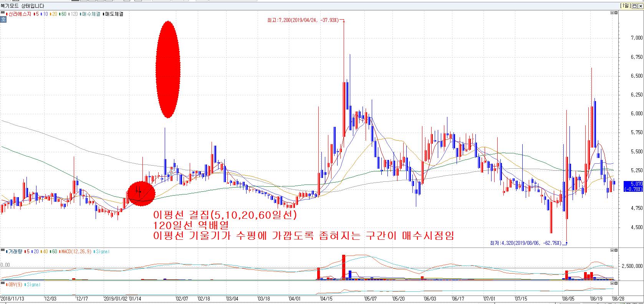Select the blue volume 20-day average legend

pos(34,252)
